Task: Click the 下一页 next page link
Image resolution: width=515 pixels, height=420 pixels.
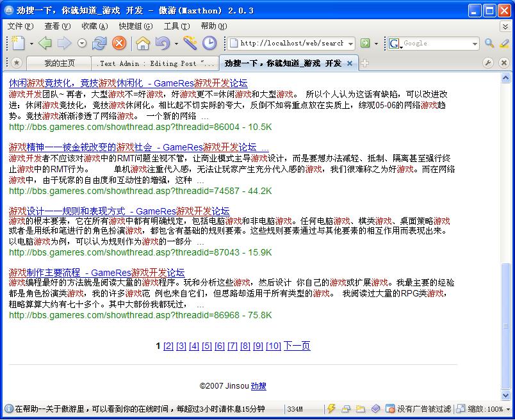Action: click(297, 346)
